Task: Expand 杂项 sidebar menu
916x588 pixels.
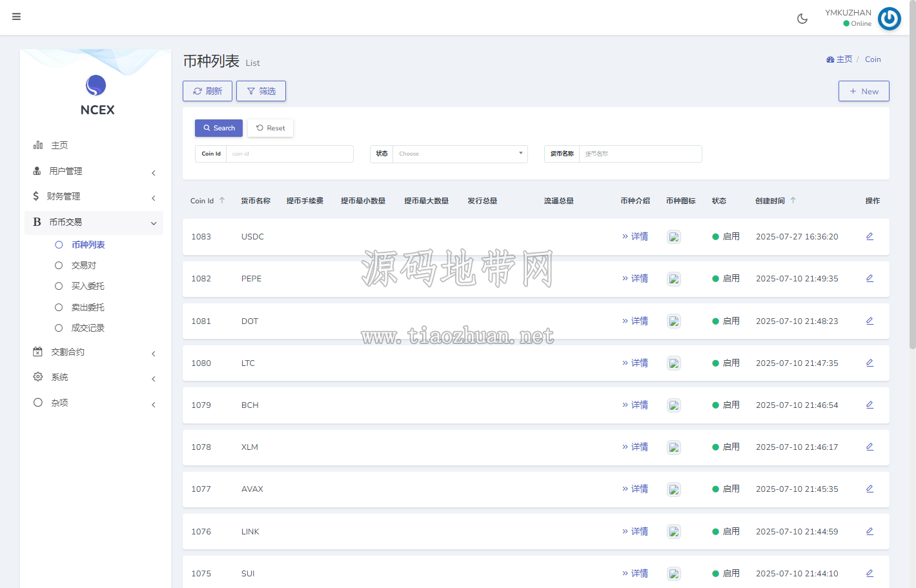Action: coord(94,403)
